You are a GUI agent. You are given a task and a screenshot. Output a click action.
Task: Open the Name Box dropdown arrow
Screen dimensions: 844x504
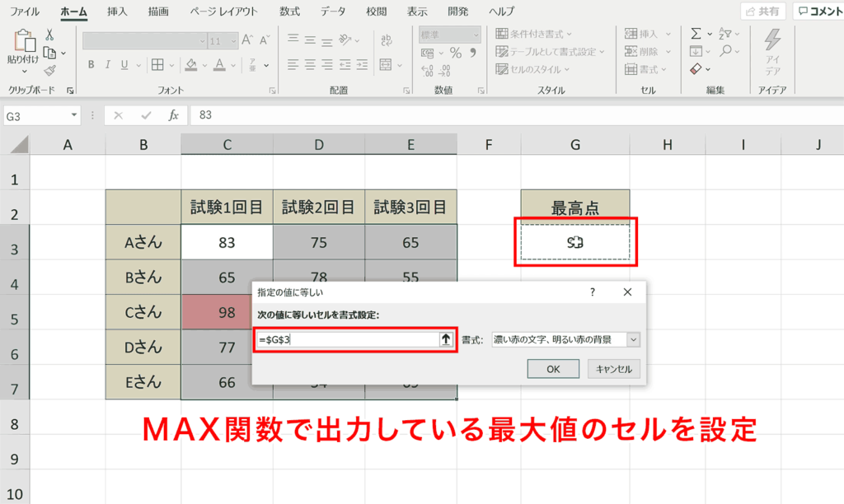73,115
